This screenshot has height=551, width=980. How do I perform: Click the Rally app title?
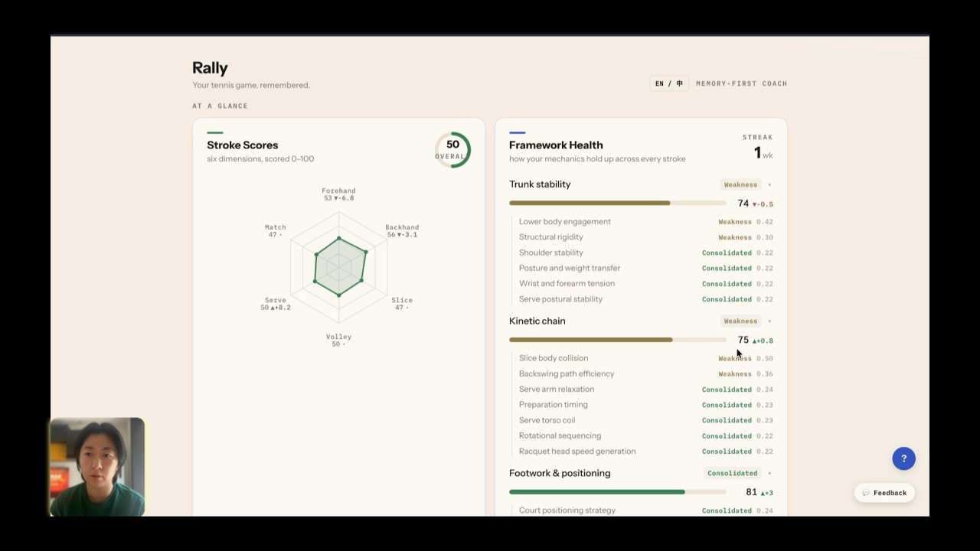tap(210, 67)
